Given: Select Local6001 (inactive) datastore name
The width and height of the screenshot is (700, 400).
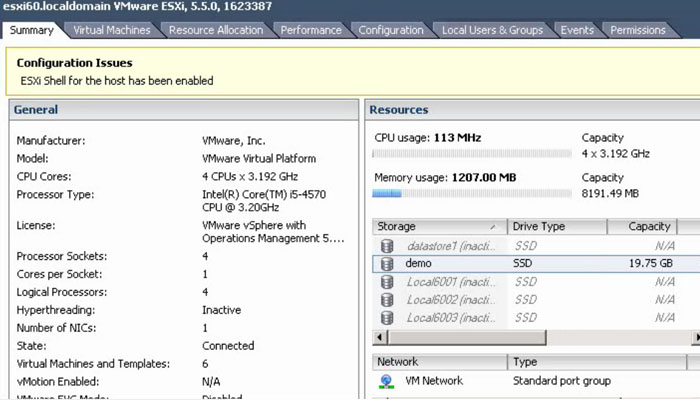Looking at the screenshot, I should tap(451, 282).
